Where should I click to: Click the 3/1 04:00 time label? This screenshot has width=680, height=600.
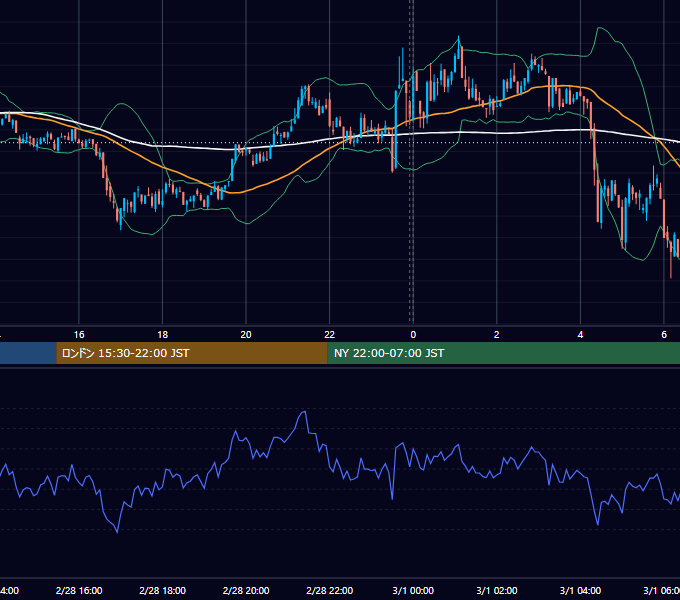(580, 590)
